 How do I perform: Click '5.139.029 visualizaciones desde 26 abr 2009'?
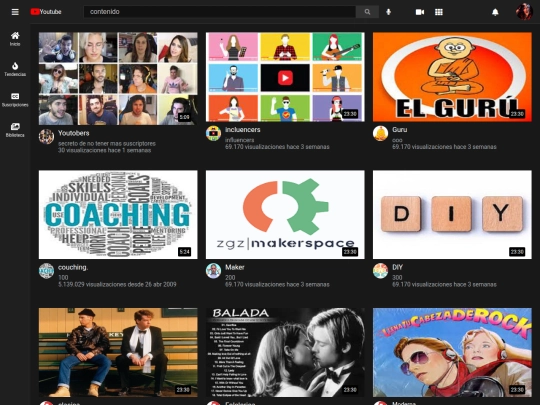click(x=117, y=285)
